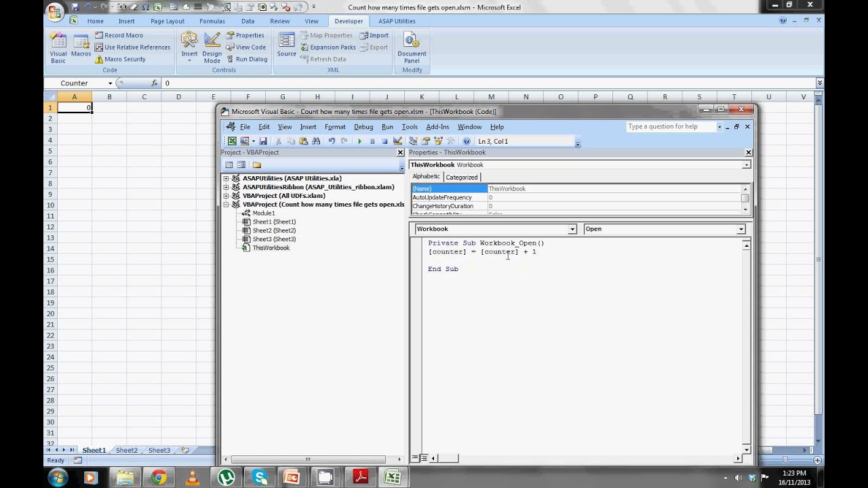This screenshot has height=488, width=868.
Task: Toggle Design Mode in Controls group
Action: 212,47
